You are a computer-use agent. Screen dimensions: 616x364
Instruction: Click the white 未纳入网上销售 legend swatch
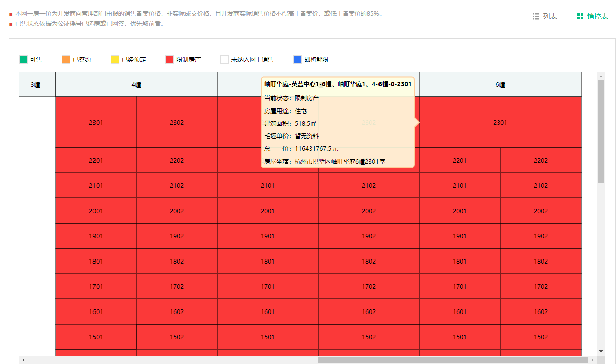pos(224,60)
